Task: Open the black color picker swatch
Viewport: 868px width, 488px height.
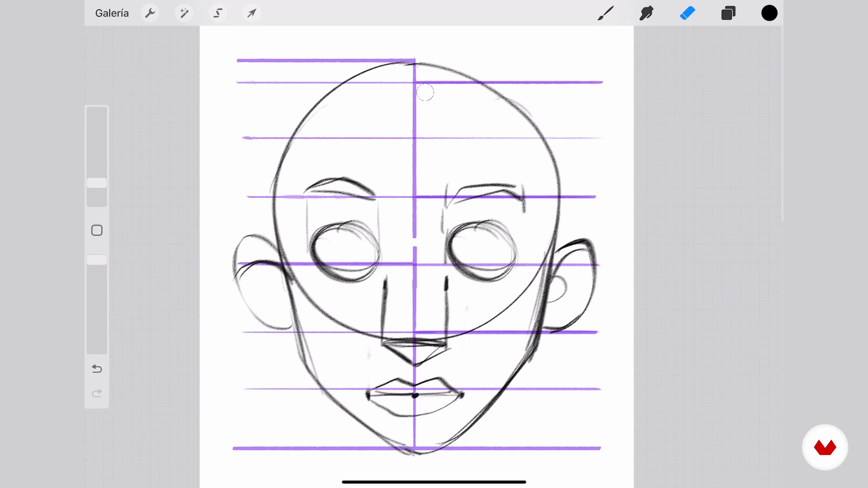Action: click(x=769, y=13)
